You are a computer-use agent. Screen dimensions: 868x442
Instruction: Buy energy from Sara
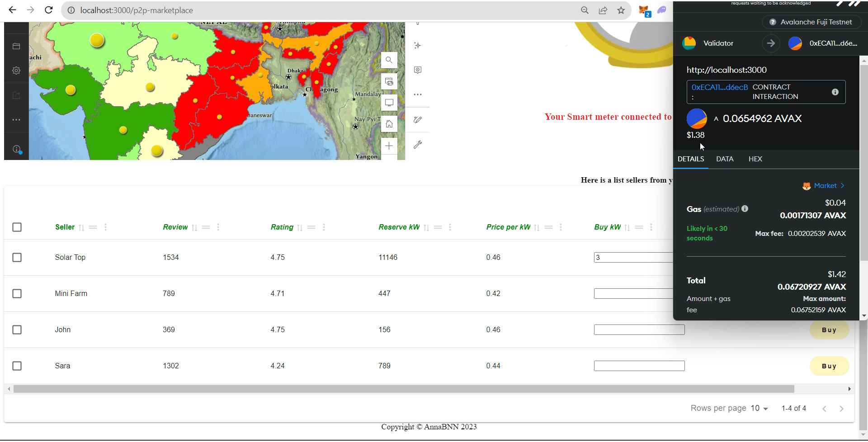[x=829, y=366]
